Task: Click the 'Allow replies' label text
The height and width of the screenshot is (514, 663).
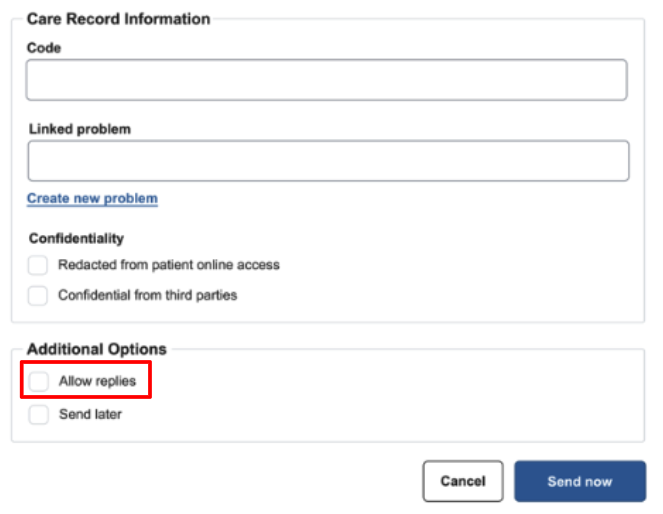Action: point(97,381)
